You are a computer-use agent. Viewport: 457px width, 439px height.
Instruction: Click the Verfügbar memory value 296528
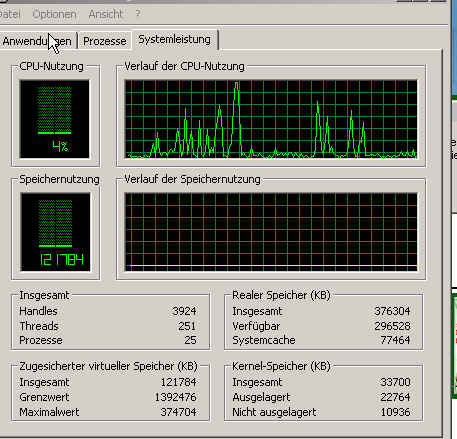[x=392, y=326]
